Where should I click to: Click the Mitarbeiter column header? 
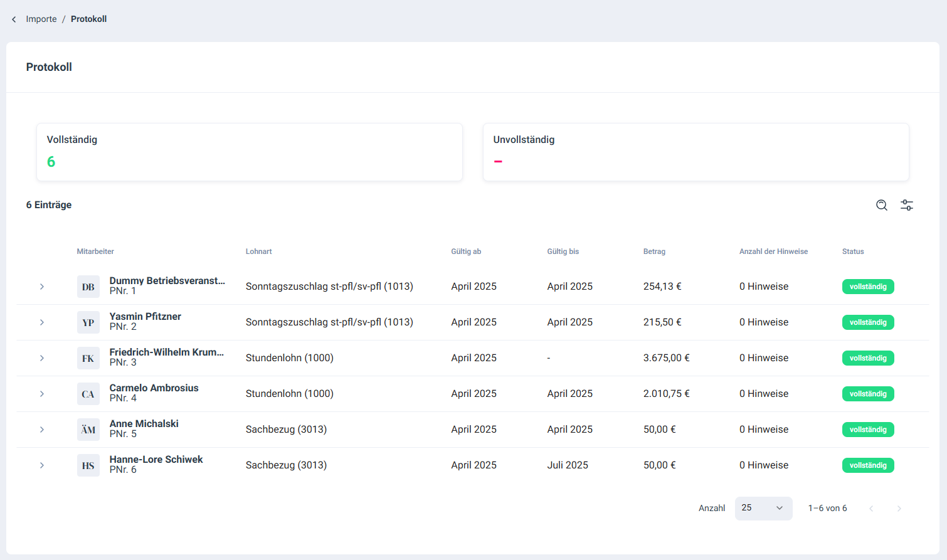click(95, 251)
